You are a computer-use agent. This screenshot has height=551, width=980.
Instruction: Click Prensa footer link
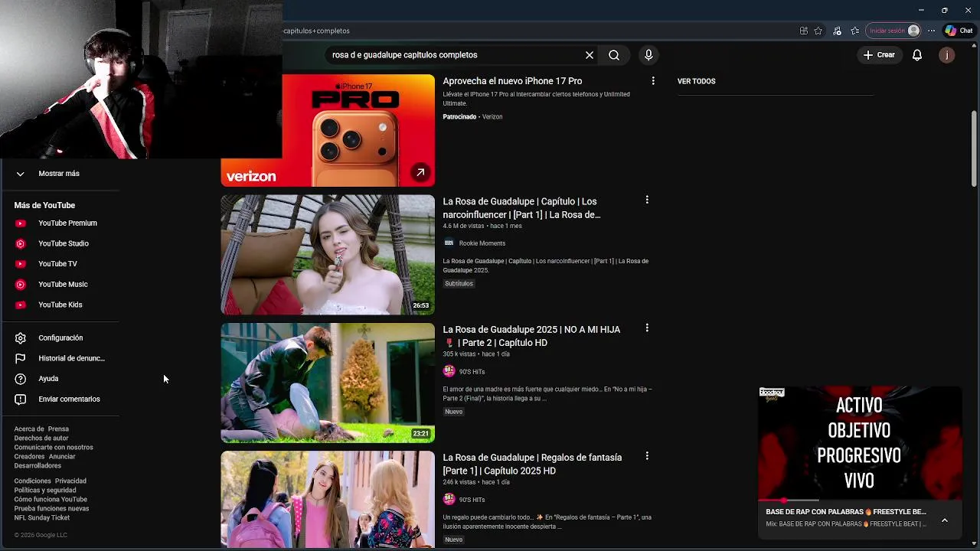[x=58, y=429]
